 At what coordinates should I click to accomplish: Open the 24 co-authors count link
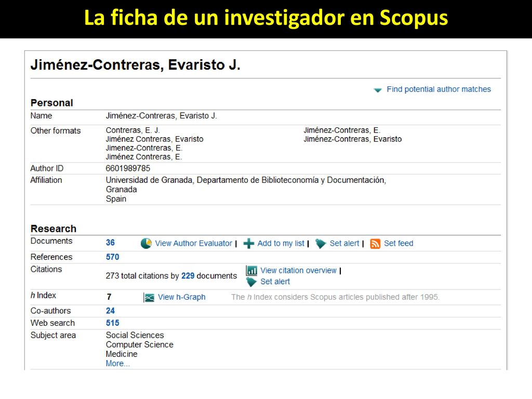pos(110,311)
